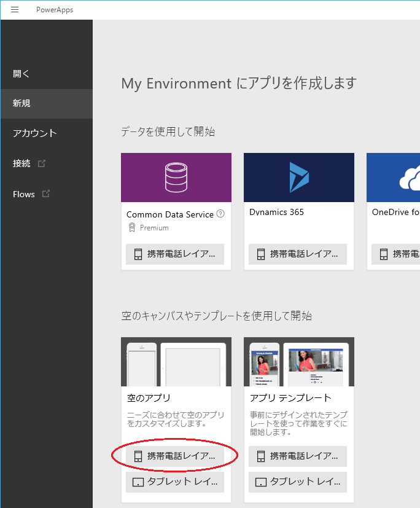Click the Dynamics 365 logo tile
This screenshot has width=420, height=508.
click(299, 178)
